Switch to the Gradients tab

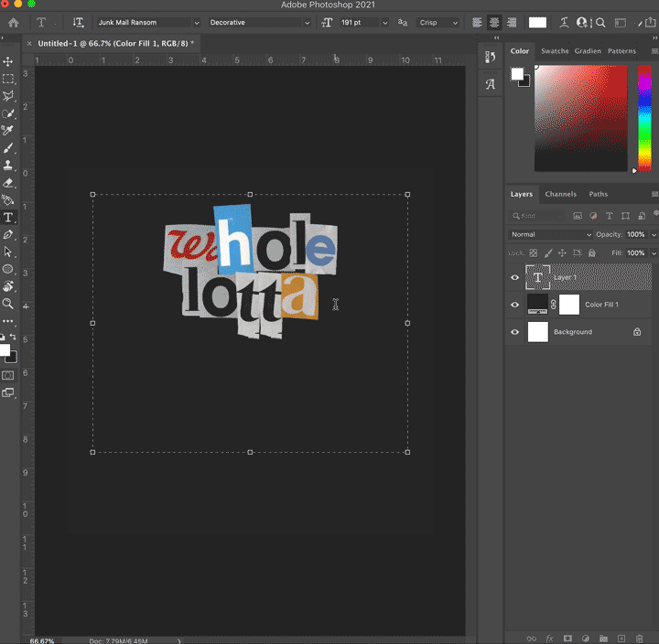pos(588,51)
